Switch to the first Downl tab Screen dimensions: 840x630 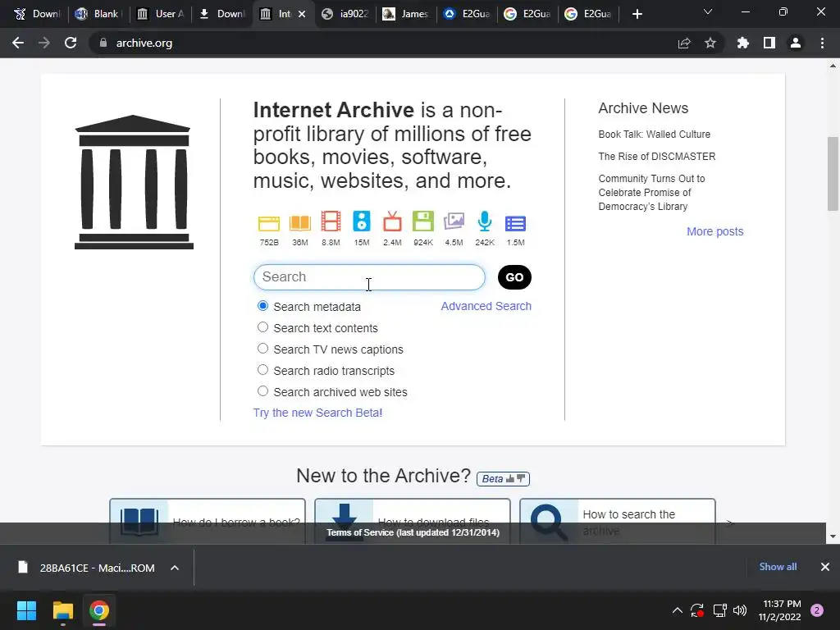pos(38,14)
